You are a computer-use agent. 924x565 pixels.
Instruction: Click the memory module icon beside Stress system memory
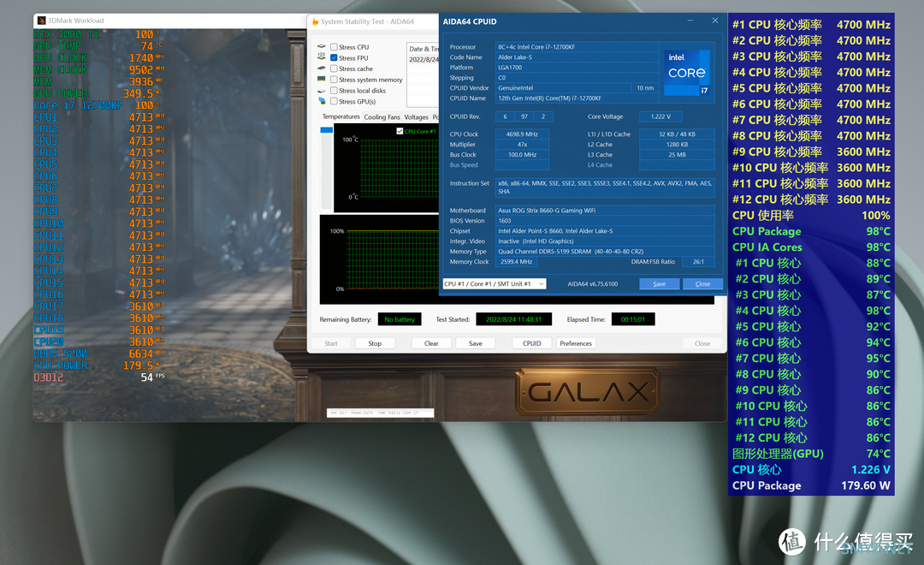click(322, 80)
